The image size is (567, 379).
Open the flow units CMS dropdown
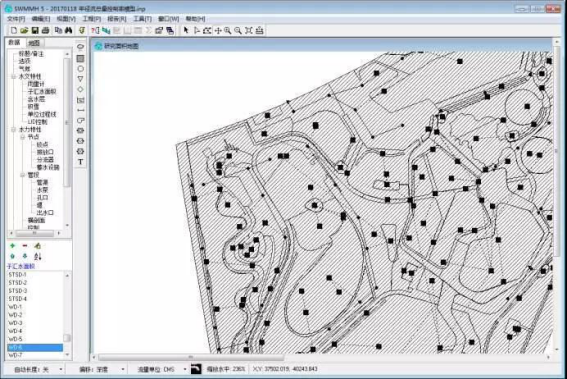pos(185,369)
